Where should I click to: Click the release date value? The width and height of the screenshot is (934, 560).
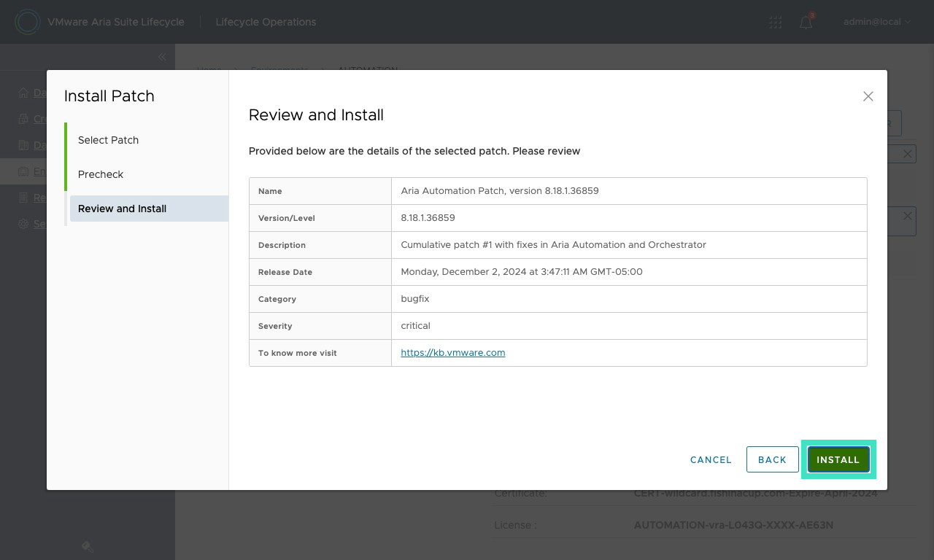tap(522, 271)
